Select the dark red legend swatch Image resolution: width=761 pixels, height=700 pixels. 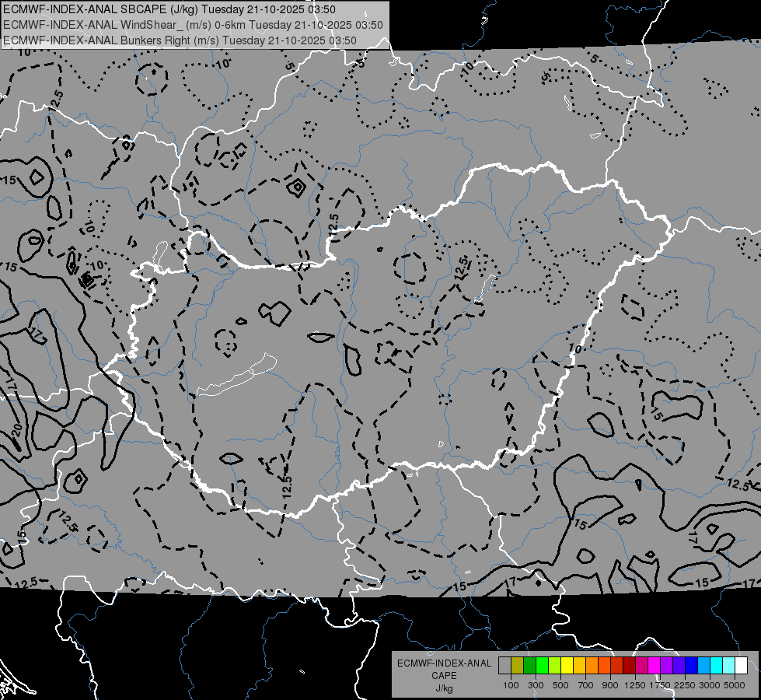coord(630,666)
